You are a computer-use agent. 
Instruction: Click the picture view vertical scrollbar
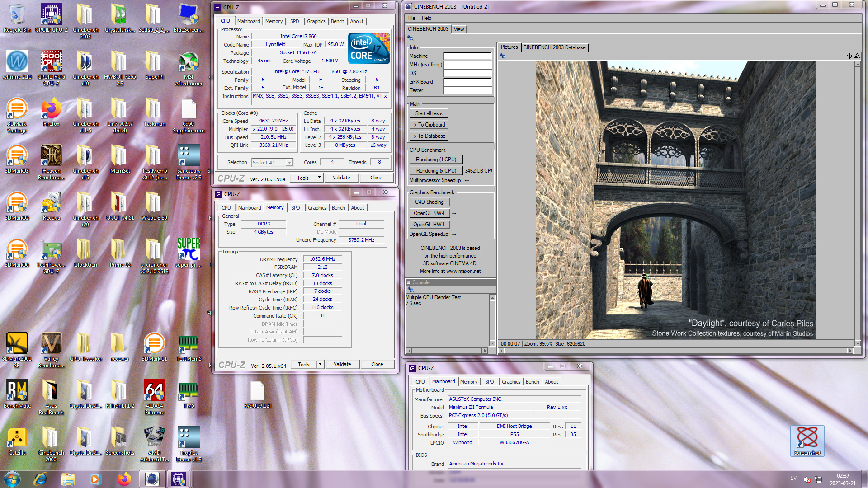(x=857, y=203)
